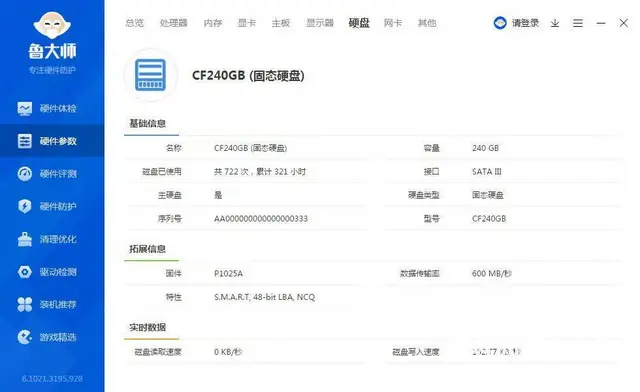This screenshot has width=640, height=392.
Task: Click the 基础信息 section heading
Action: pyautogui.click(x=147, y=123)
